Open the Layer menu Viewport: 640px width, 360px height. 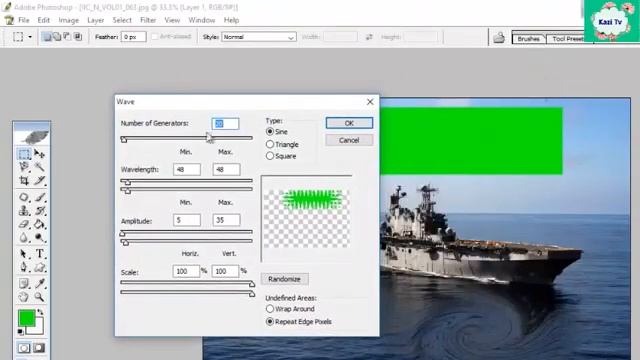(96, 20)
